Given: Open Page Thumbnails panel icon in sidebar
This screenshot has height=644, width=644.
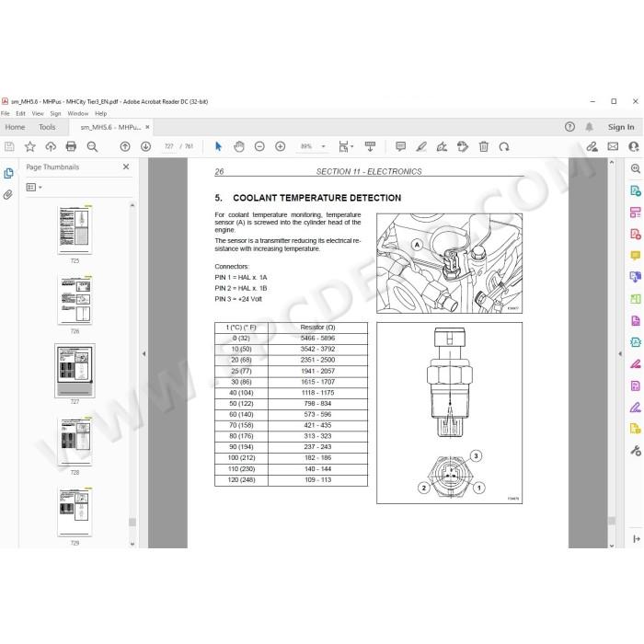Looking at the screenshot, I should tap(8, 174).
